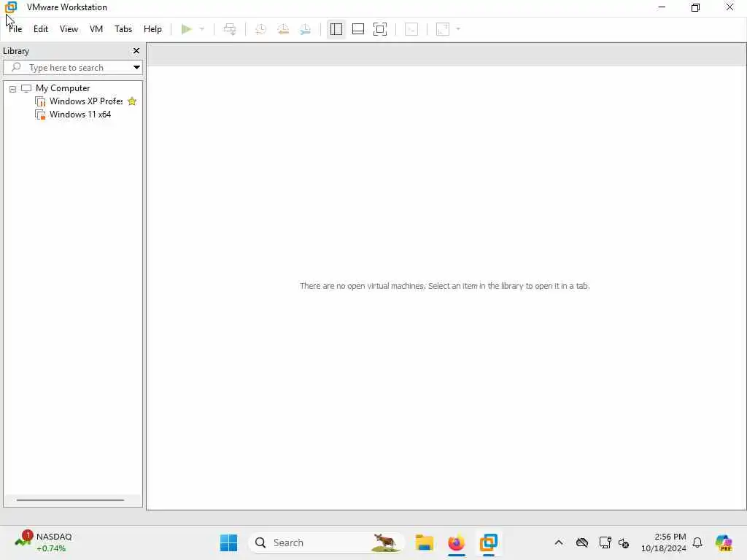This screenshot has height=560, width=747.
Task: Click the Send Ctrl+Alt+Del toolbar icon
Action: click(x=230, y=29)
